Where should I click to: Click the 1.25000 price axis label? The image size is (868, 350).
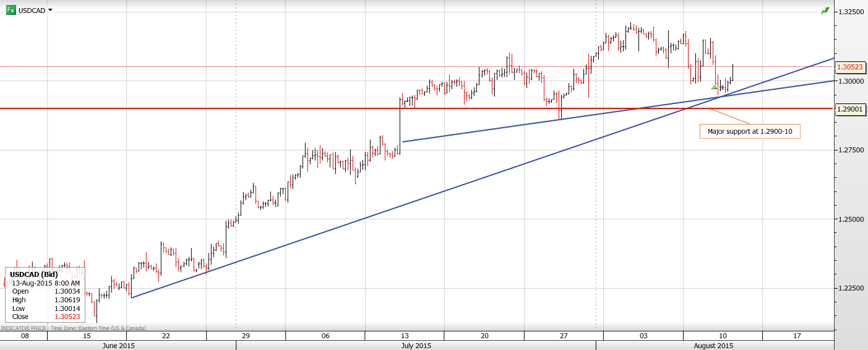851,219
